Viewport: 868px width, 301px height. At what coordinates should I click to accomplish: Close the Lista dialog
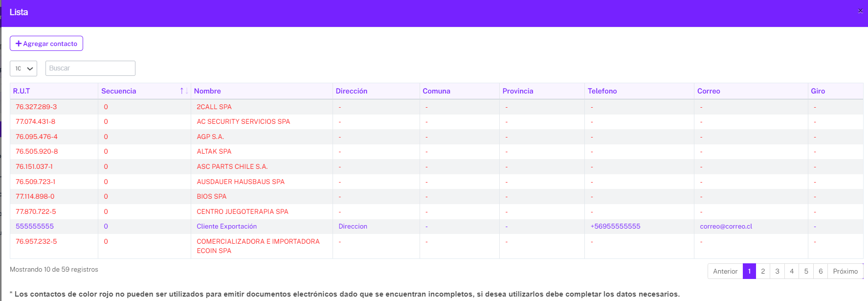(860, 11)
